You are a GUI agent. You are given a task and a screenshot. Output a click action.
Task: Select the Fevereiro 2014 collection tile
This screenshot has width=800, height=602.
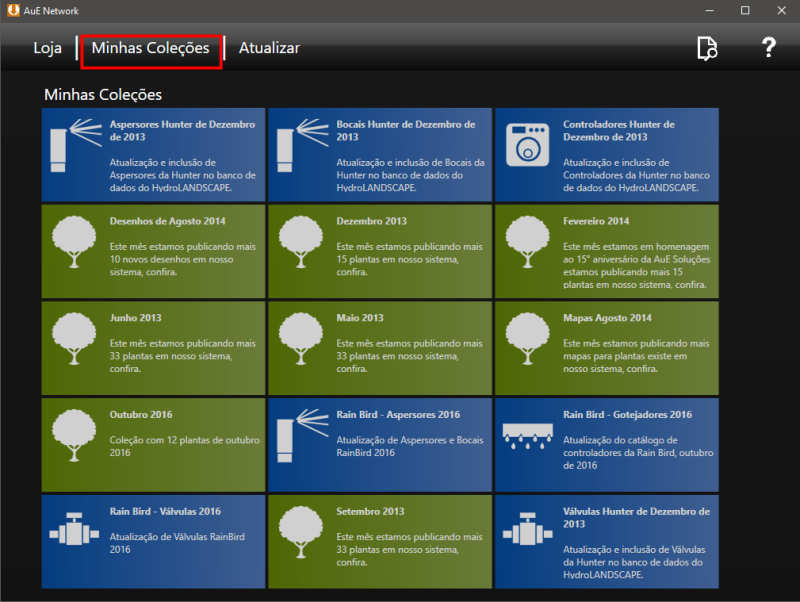[606, 251]
